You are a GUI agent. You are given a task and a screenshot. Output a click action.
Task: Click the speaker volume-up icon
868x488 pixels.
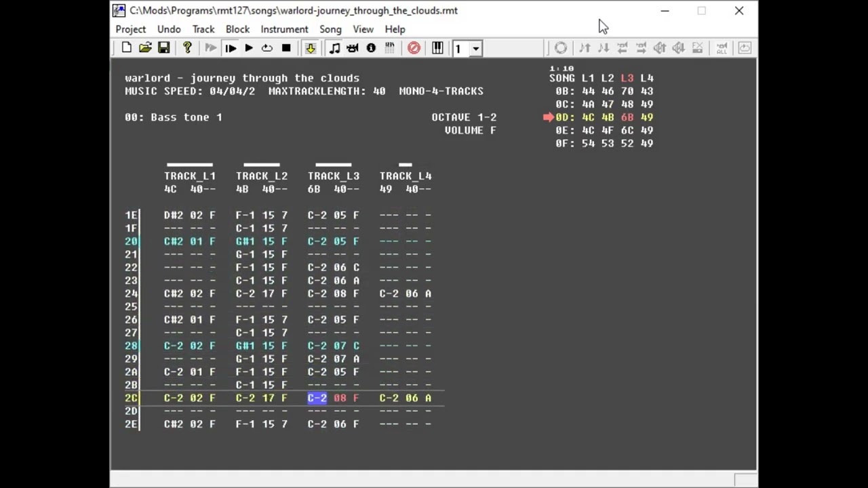659,48
